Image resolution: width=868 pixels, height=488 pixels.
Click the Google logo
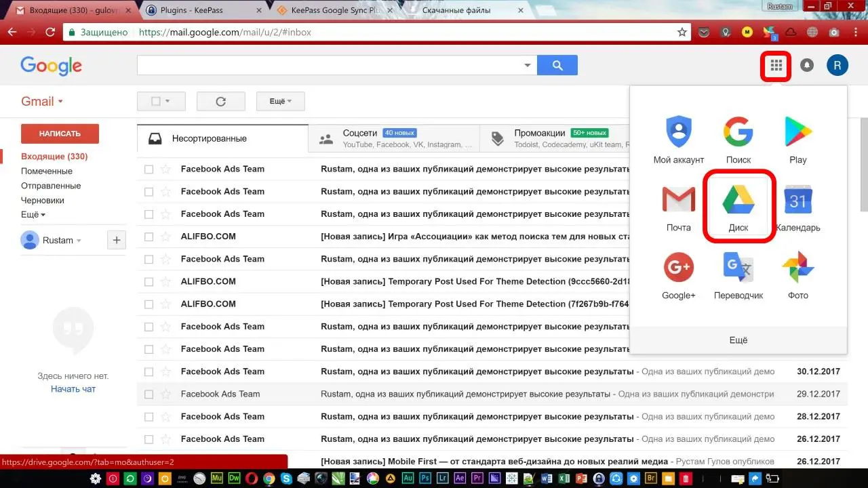tap(51, 66)
